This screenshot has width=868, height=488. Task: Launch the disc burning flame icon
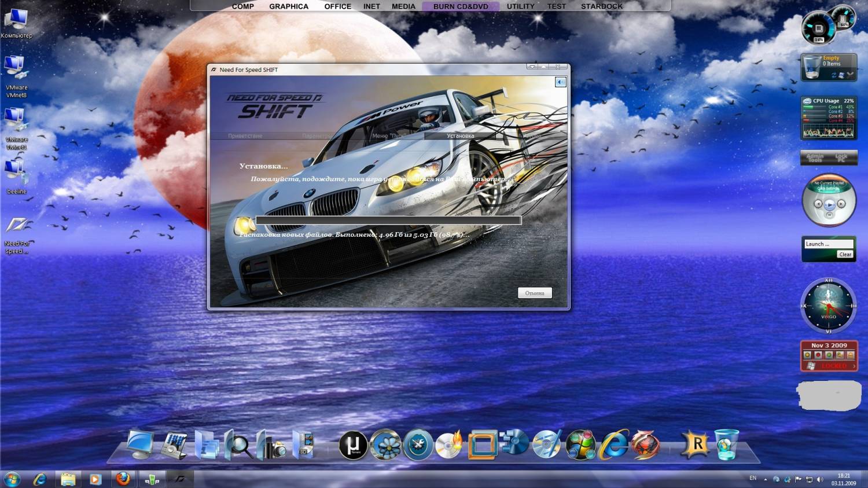point(449,445)
